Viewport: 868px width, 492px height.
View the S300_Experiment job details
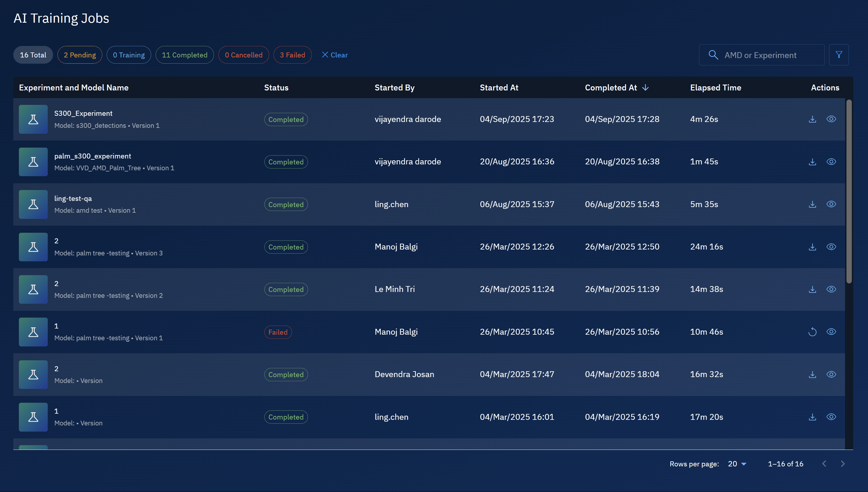[x=831, y=119]
